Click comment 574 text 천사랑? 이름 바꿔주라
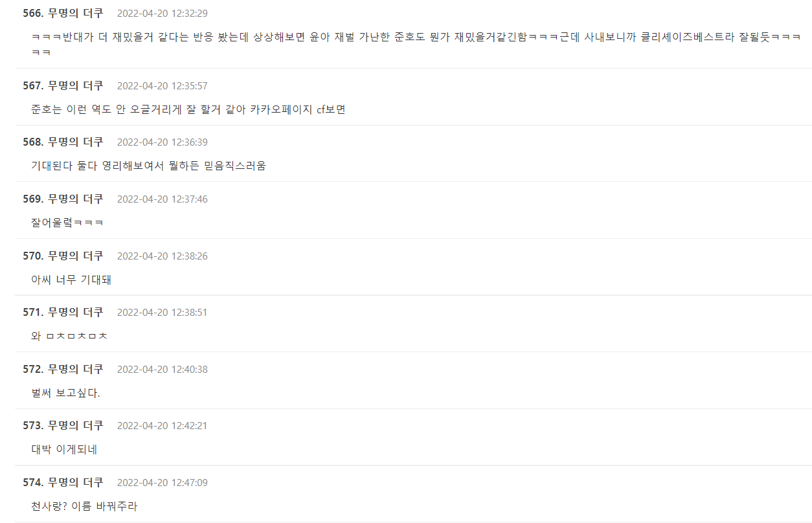The image size is (812, 523). (x=84, y=506)
